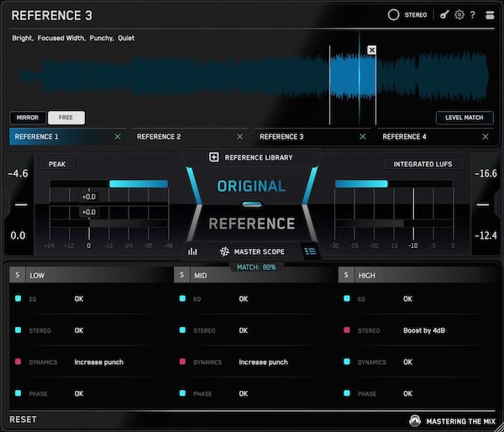The image size is (504, 432).
Task: Click the Mid EQ status indicator
Action: [x=182, y=299]
